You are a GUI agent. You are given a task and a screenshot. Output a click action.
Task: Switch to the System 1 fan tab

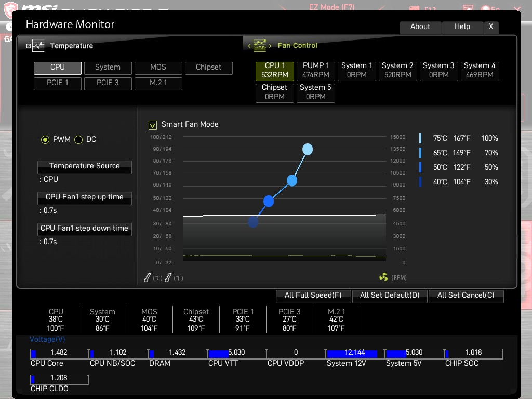(x=357, y=71)
